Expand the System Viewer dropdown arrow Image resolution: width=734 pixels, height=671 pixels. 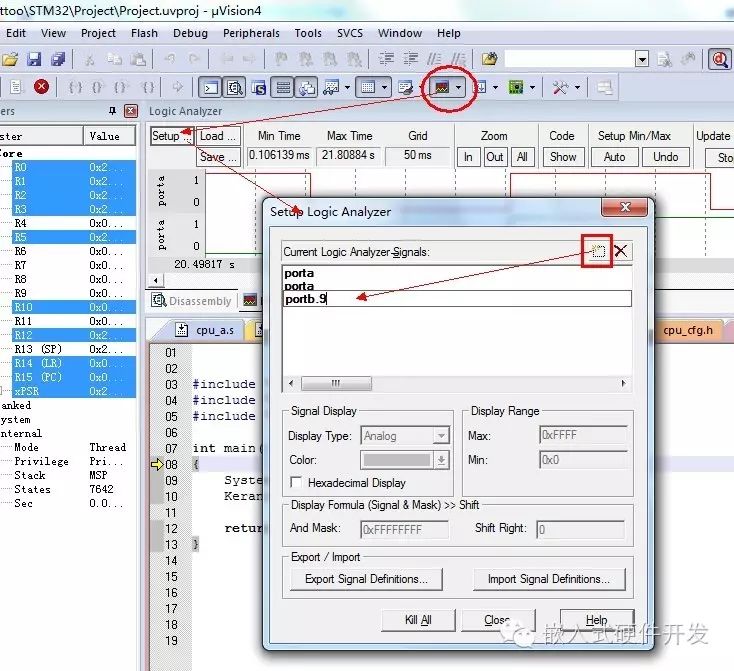coord(532,88)
